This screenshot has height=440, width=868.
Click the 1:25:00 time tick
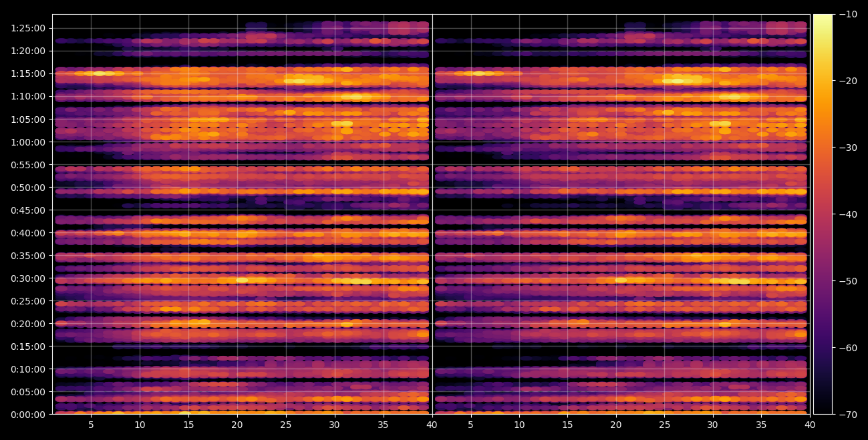tap(27, 28)
